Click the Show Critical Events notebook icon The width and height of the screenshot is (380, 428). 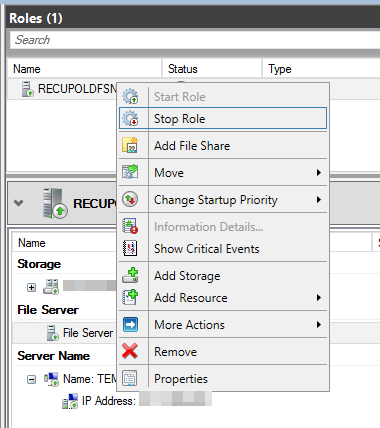[x=130, y=248]
